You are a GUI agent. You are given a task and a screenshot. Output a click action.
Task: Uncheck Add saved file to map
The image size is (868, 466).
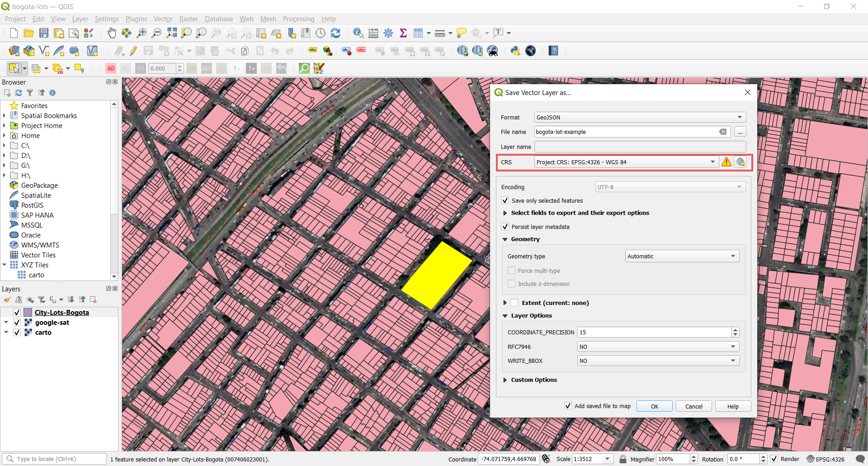(x=568, y=406)
